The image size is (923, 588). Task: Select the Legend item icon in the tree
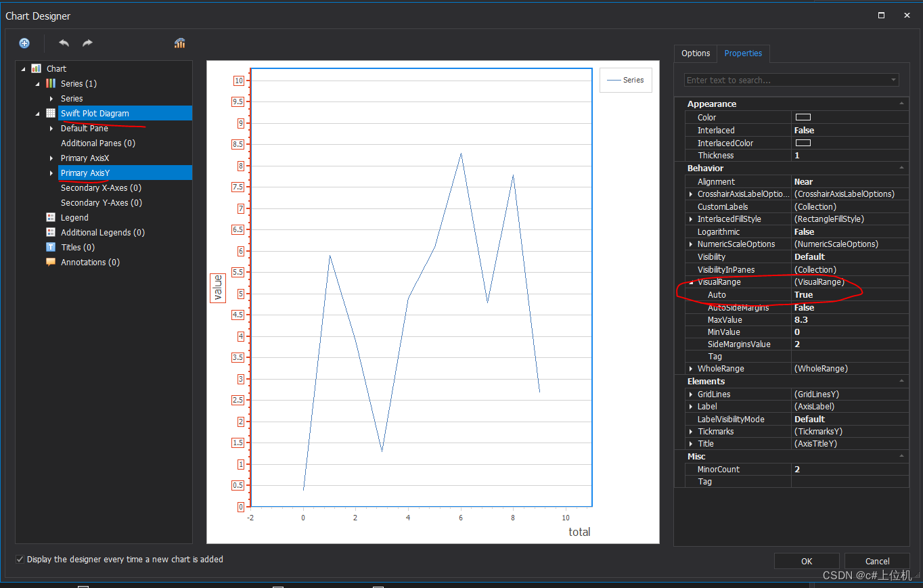50,217
